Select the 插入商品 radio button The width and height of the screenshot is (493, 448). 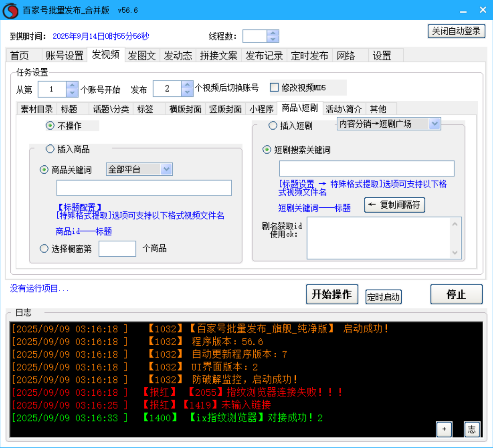pos(49,149)
